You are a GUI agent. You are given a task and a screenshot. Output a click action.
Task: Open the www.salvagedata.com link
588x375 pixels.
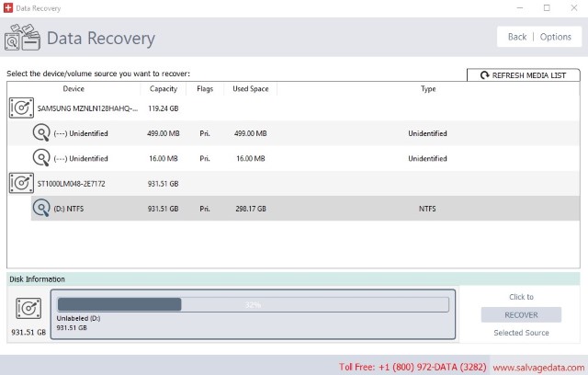[x=534, y=366]
